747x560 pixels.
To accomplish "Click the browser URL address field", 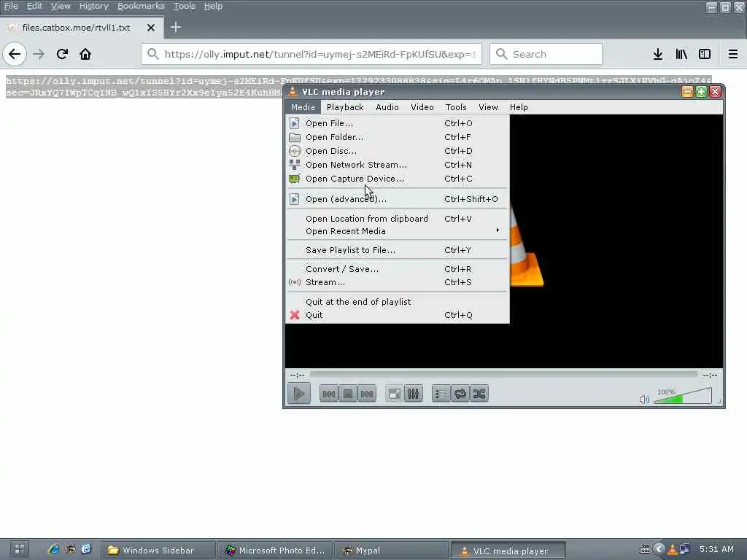I will [x=311, y=54].
